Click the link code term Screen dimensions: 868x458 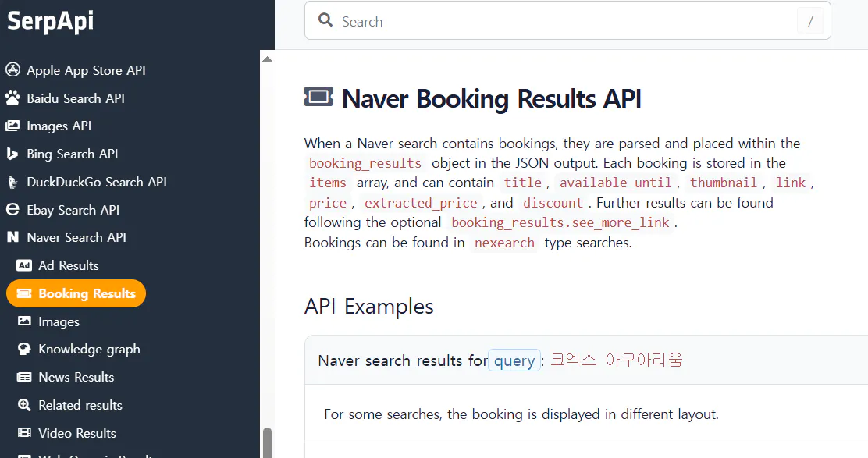(791, 183)
